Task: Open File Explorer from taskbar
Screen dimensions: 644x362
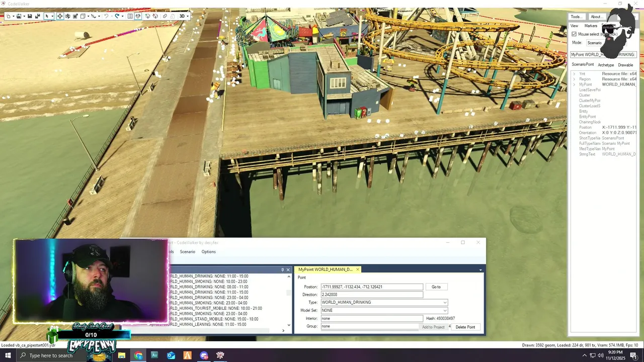Action: tap(122, 355)
